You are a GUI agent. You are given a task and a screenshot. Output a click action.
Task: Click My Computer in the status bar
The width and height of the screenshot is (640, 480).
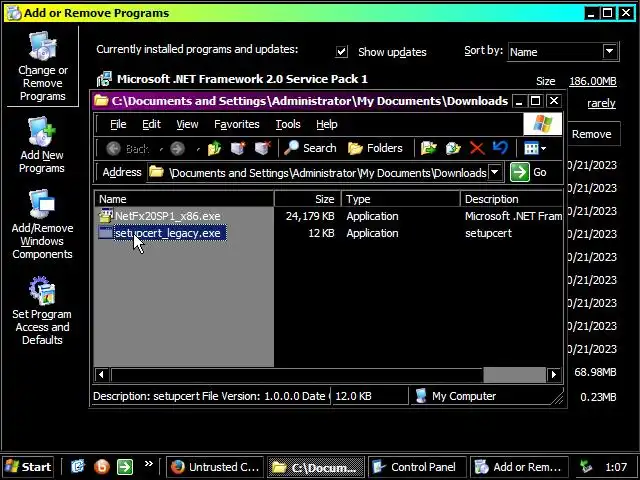click(x=455, y=396)
